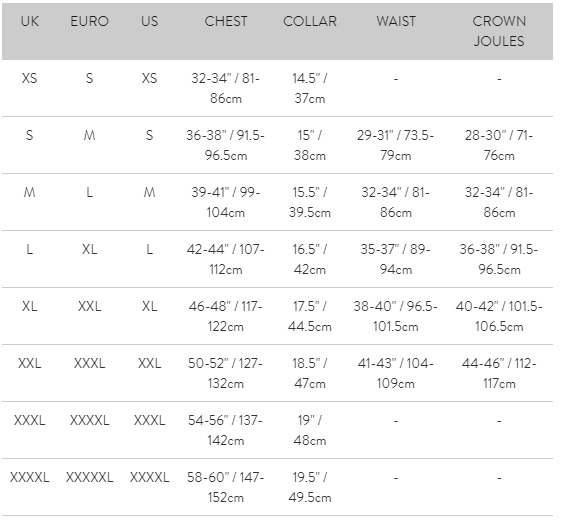
Task: Select the US XXL size cell
Action: [150, 363]
